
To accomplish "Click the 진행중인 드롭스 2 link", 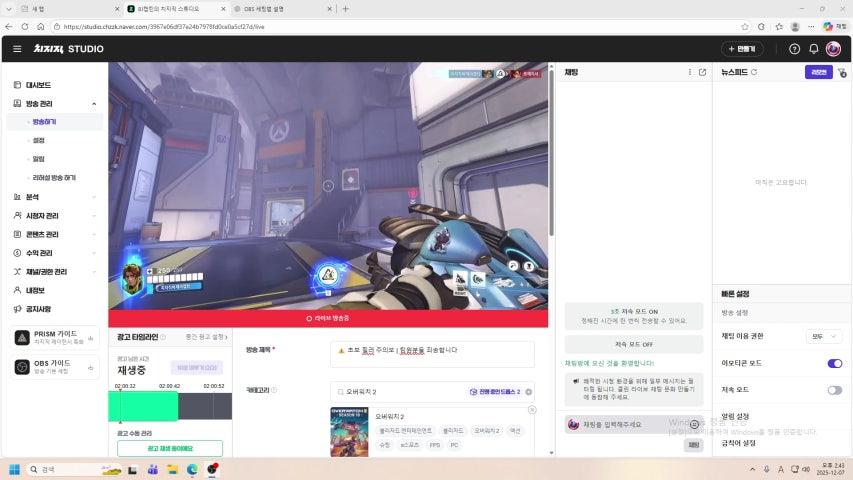I will [x=495, y=392].
